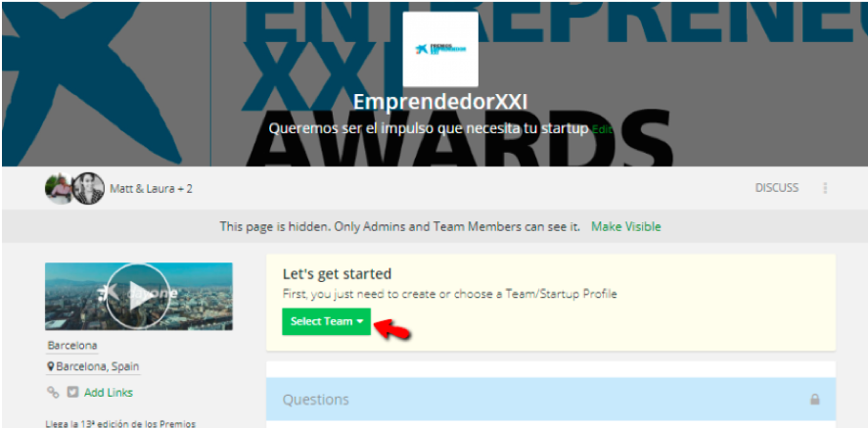This screenshot has width=868, height=428.
Task: Click the EmprendedorXXI square logo
Action: (x=440, y=49)
